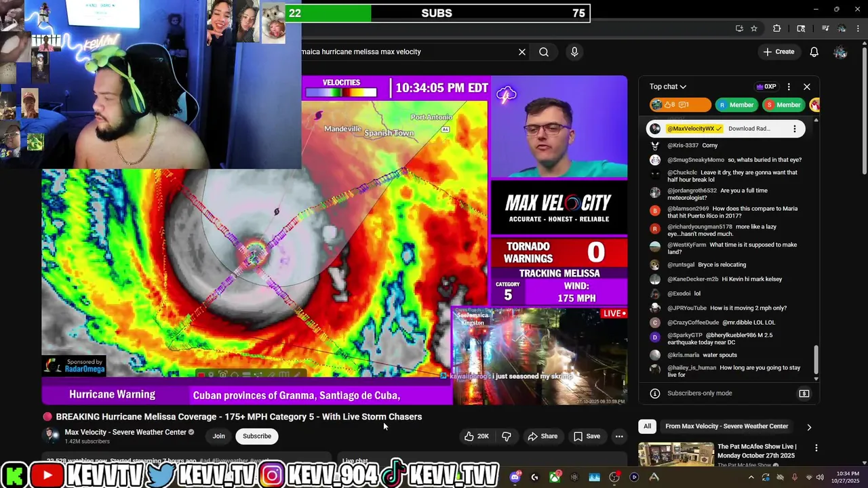
Task: Click the Create button
Action: (x=778, y=52)
